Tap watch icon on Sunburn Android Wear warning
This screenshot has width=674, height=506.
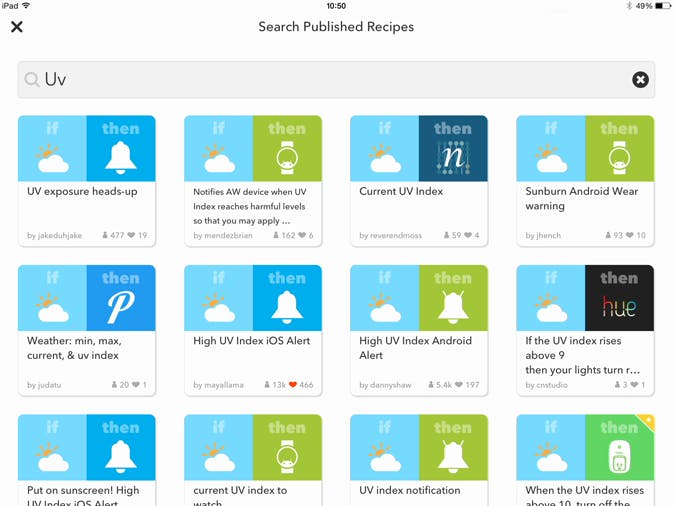619,158
